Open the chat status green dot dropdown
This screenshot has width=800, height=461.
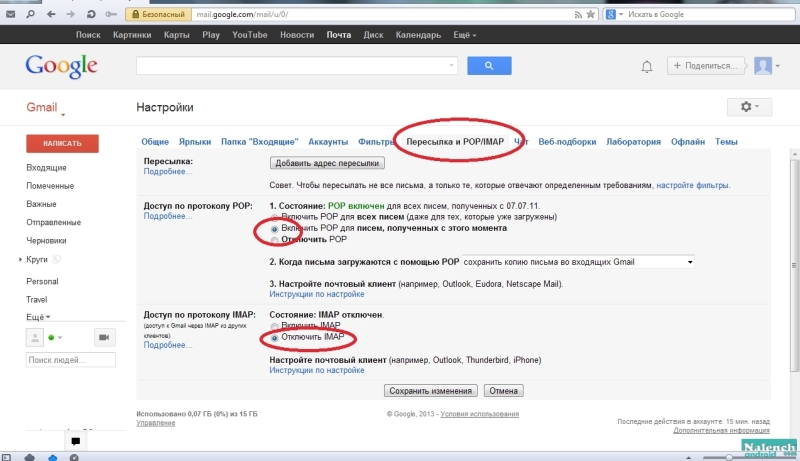point(55,338)
